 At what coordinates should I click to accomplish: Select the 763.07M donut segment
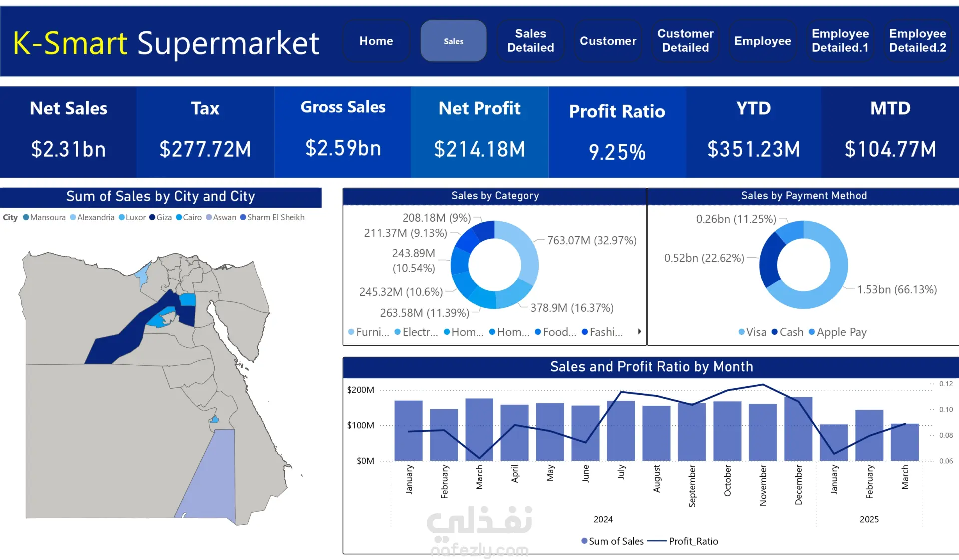(x=528, y=255)
